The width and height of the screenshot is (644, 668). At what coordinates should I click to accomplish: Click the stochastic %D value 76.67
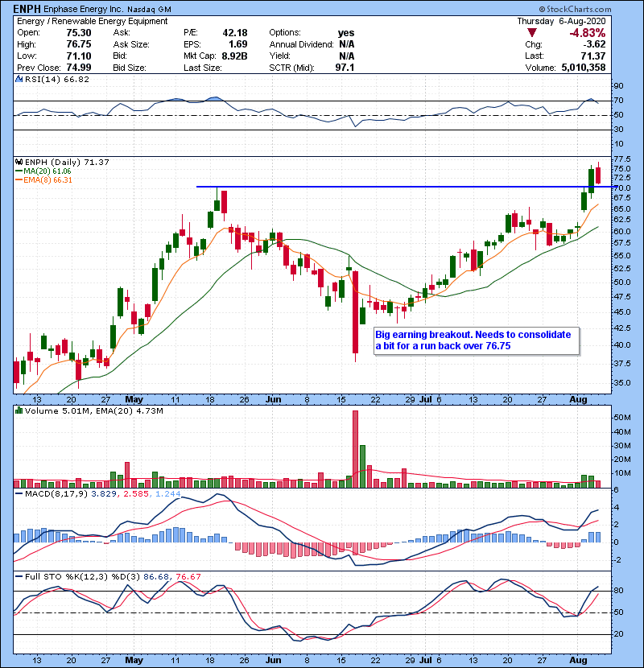[188, 577]
